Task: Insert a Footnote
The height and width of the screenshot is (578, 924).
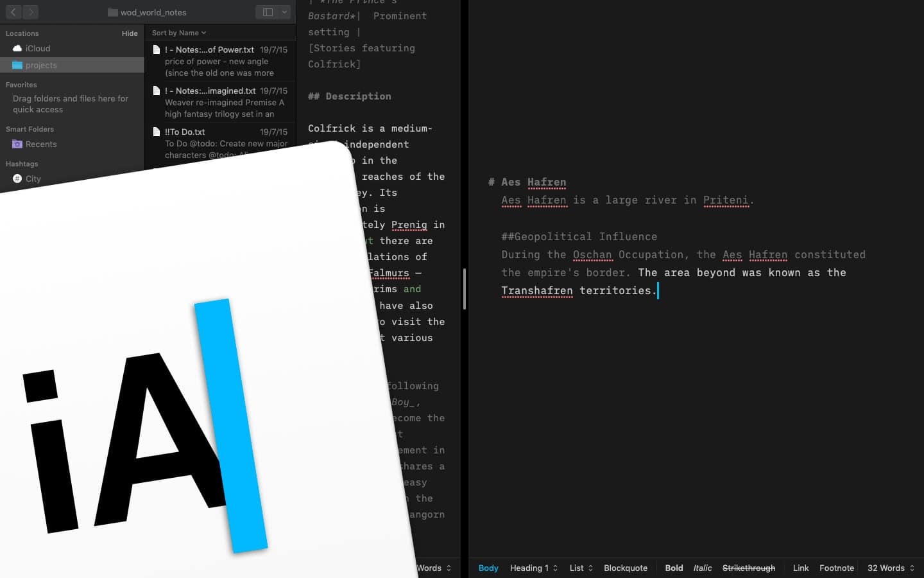Action: (837, 568)
